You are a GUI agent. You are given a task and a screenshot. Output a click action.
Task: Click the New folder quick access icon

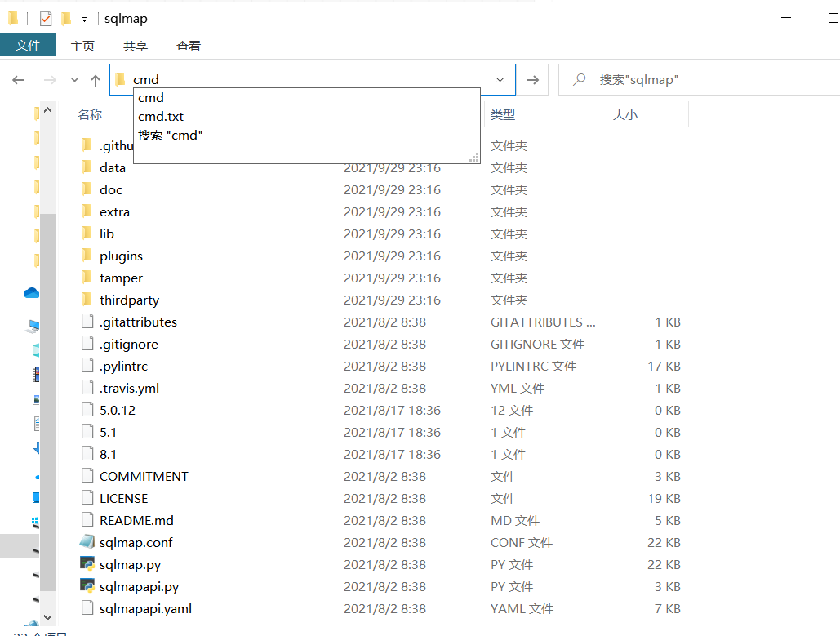[66, 20]
